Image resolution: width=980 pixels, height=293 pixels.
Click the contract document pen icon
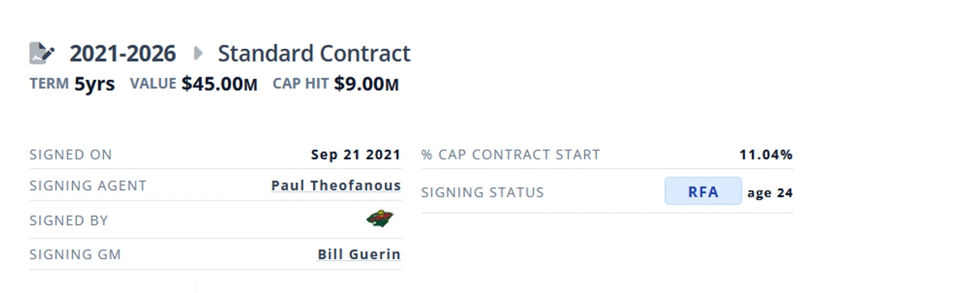tap(42, 53)
